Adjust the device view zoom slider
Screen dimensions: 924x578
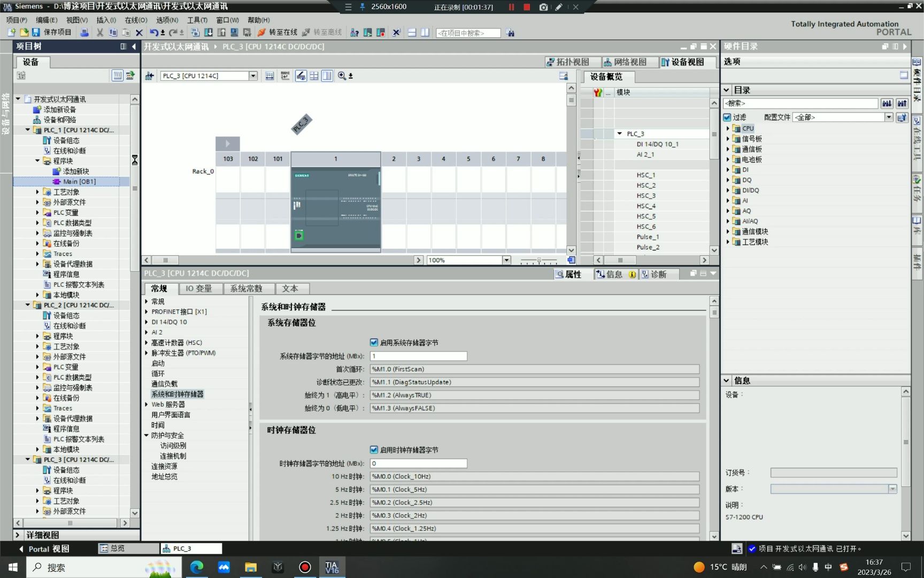(538, 260)
